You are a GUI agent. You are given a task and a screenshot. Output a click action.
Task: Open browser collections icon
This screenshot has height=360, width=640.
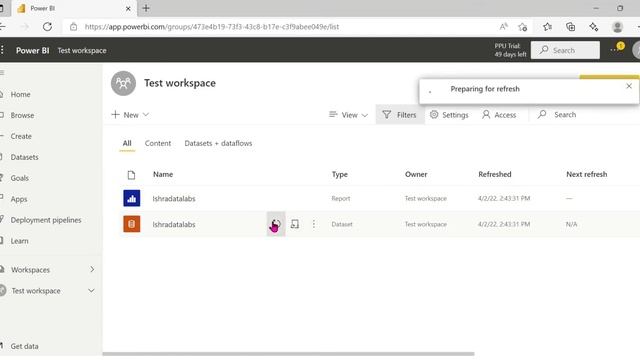point(571,27)
